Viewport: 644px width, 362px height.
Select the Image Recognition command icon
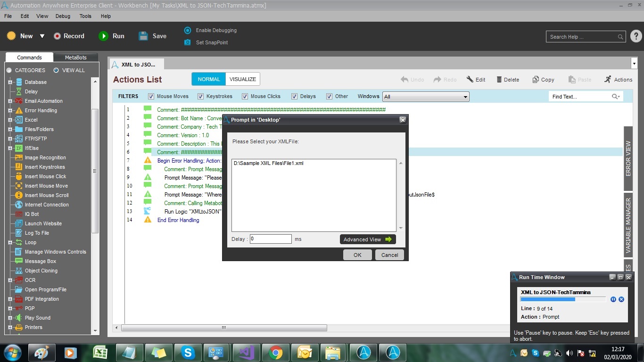click(19, 157)
